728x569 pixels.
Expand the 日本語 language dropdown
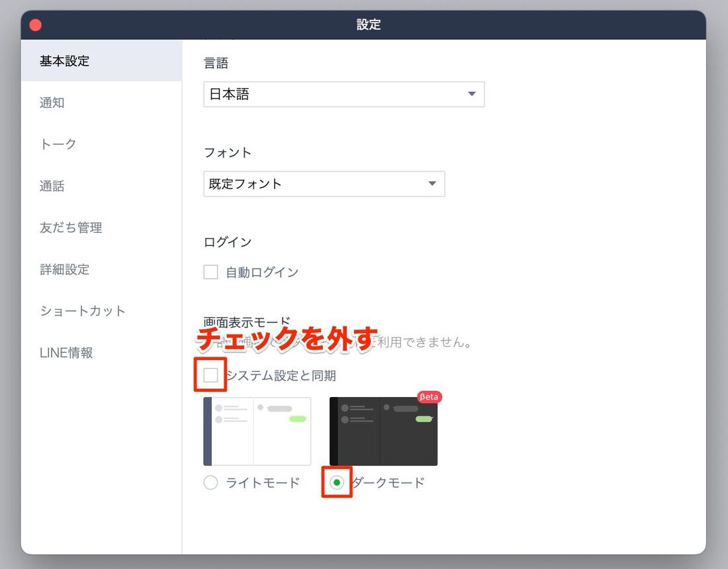[331, 95]
